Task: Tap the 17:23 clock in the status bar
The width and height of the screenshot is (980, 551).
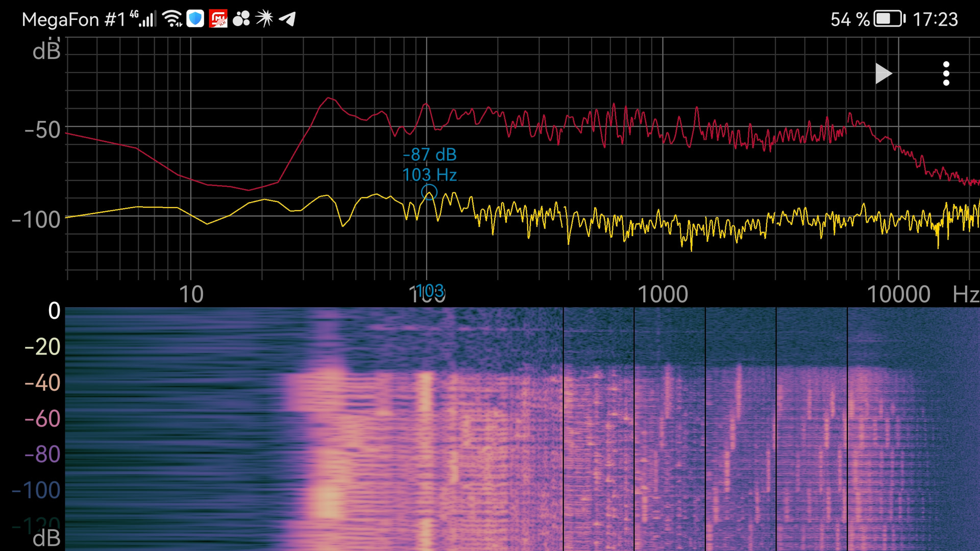Action: coord(935,19)
